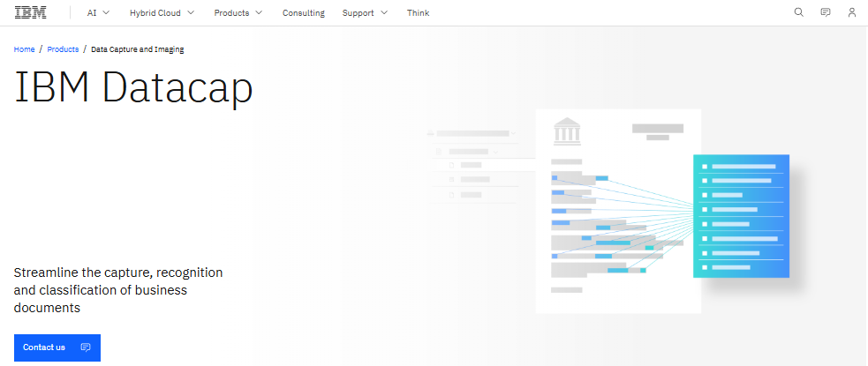Open the Think menu item
This screenshot has width=868, height=366.
pyautogui.click(x=418, y=12)
